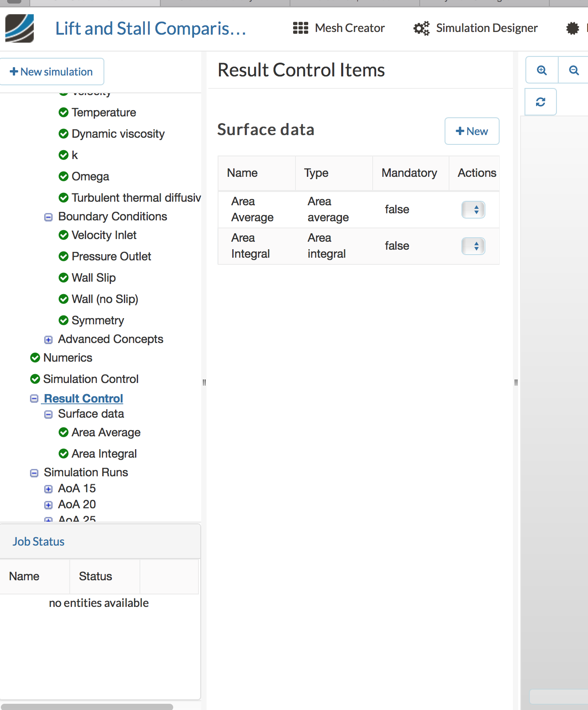Click the New simulation button
The width and height of the screenshot is (588, 710).
point(52,72)
